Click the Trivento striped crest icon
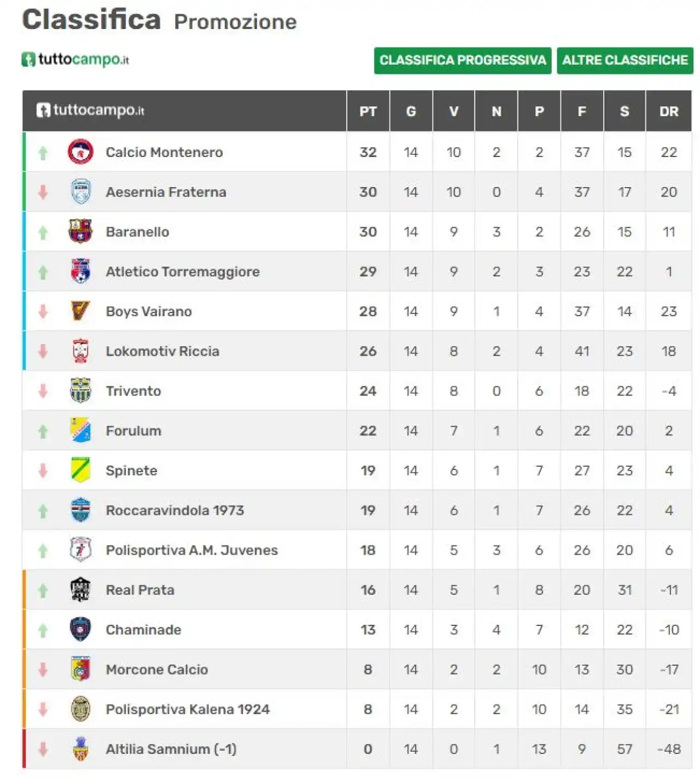This screenshot has height=784, width=700. click(x=80, y=391)
